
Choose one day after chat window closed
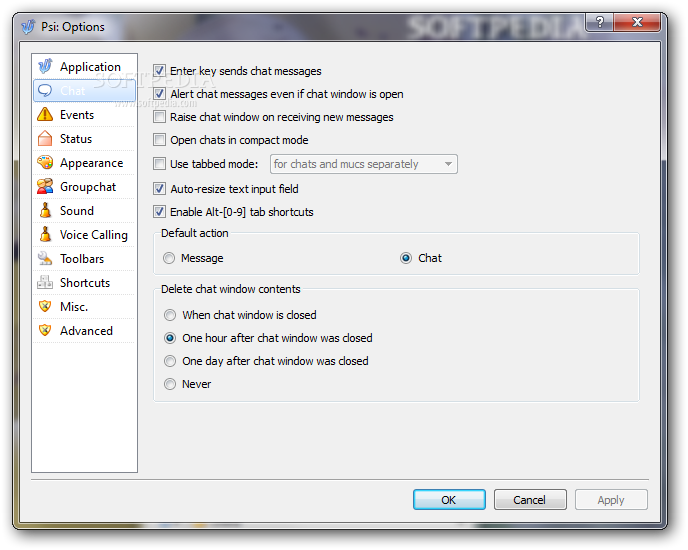(x=170, y=361)
